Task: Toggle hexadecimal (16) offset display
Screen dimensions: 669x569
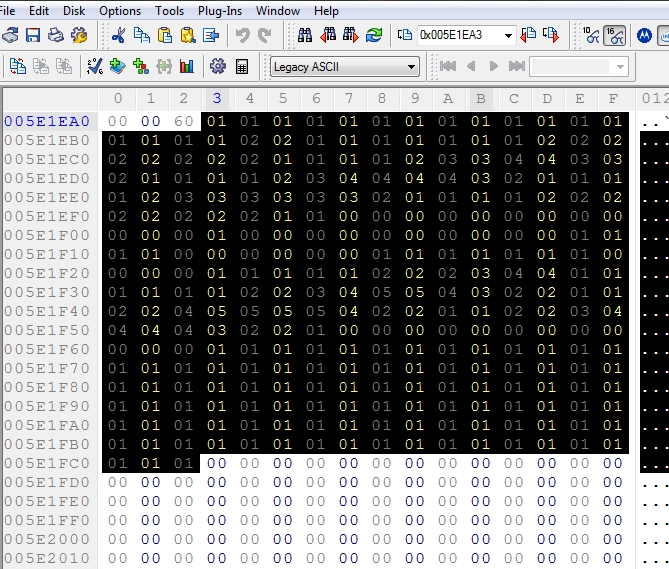Action: click(616, 35)
